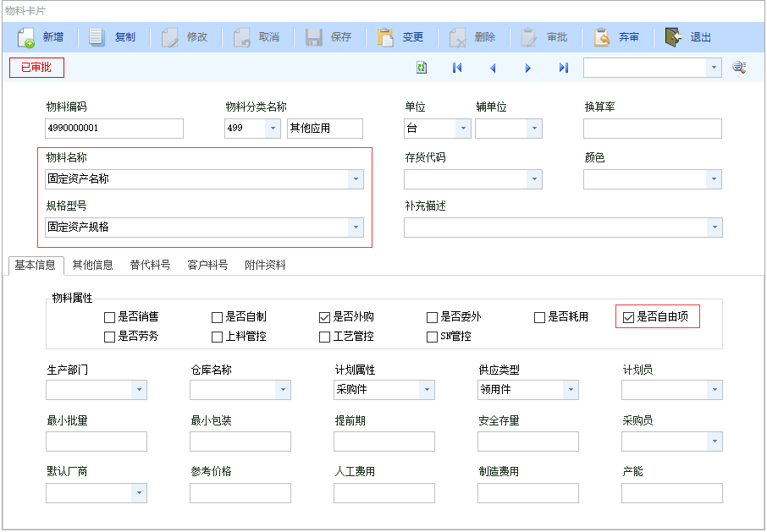Go to the first record

pyautogui.click(x=457, y=68)
